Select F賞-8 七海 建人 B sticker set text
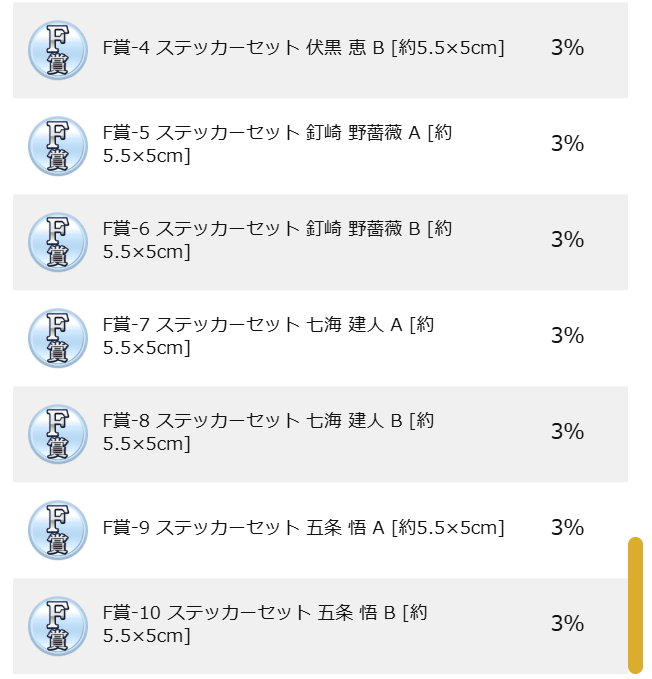The width and height of the screenshot is (652, 679). [x=268, y=432]
